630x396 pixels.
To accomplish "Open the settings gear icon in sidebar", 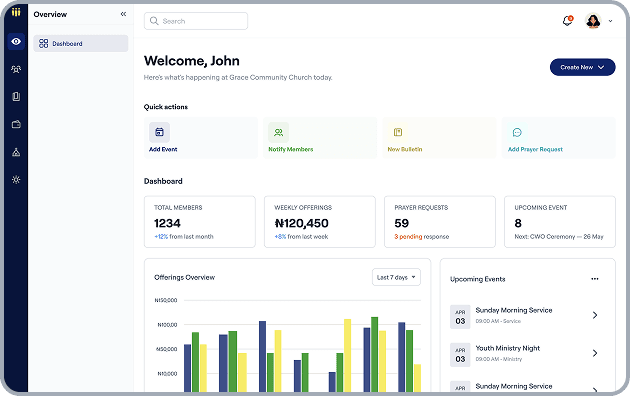I will click(16, 180).
